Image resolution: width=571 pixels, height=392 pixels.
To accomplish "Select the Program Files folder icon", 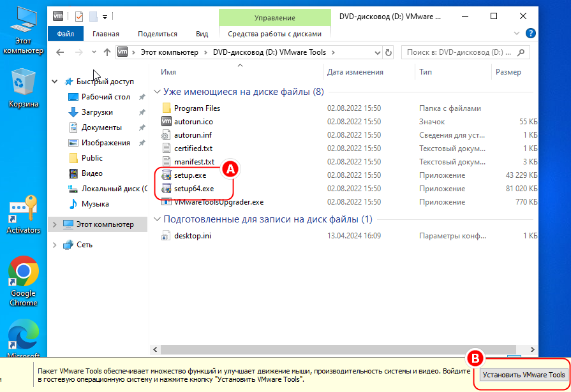I will (x=167, y=108).
